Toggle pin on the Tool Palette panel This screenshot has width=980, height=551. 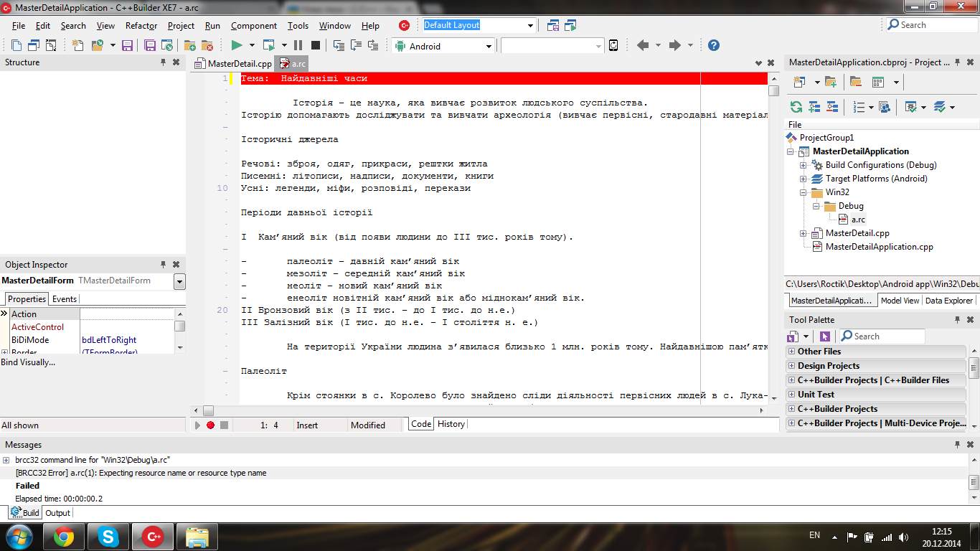coord(957,320)
